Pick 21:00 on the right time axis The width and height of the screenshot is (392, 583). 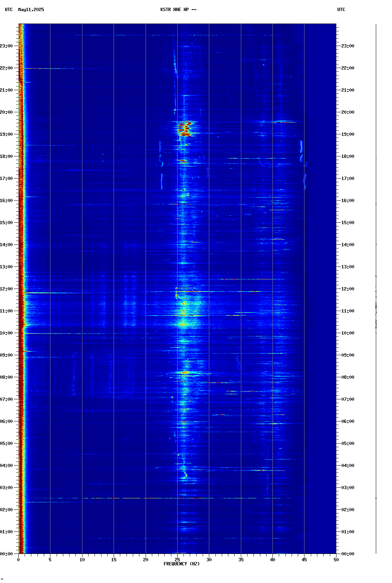(348, 90)
